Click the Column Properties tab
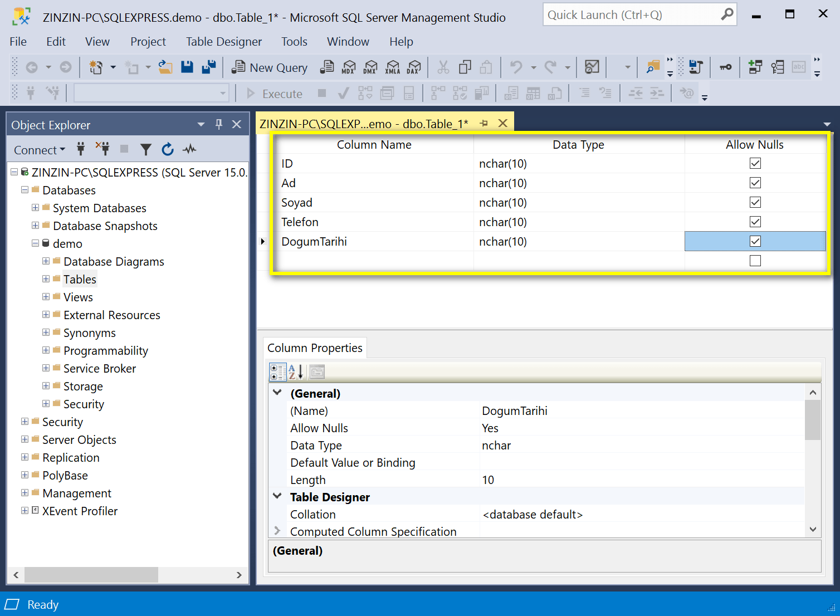Screen dimensions: 840x616 tap(315, 348)
